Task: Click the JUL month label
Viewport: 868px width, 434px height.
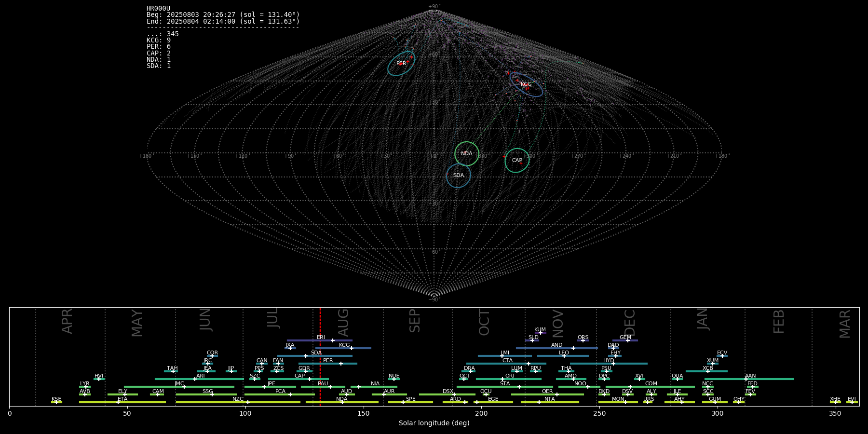Action: [x=273, y=318]
